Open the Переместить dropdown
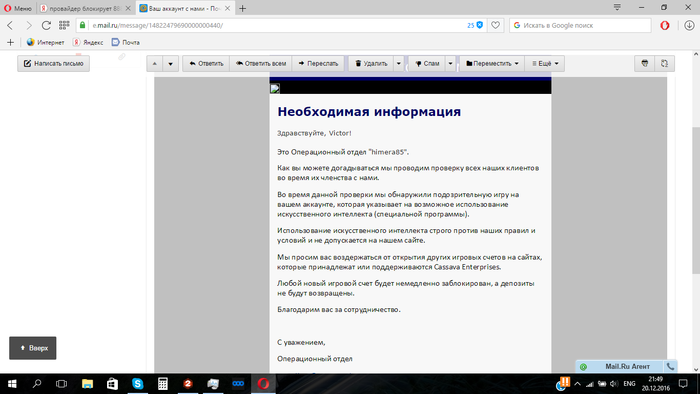The width and height of the screenshot is (700, 394). point(492,63)
